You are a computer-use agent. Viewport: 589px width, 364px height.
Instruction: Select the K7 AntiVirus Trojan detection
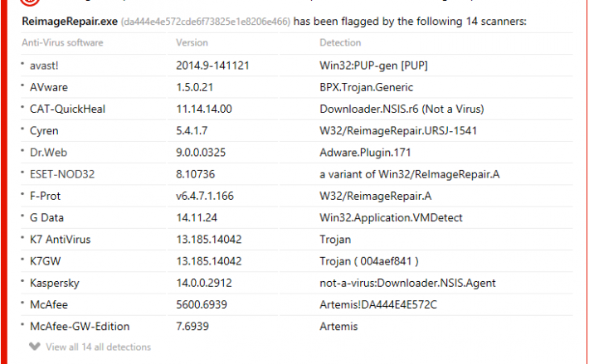335,240
